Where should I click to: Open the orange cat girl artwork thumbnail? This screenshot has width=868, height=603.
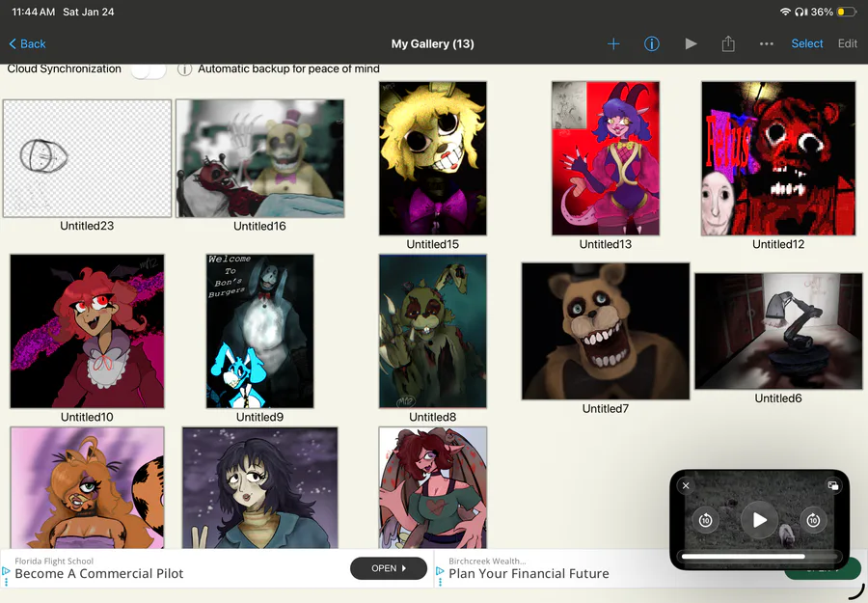[87, 487]
